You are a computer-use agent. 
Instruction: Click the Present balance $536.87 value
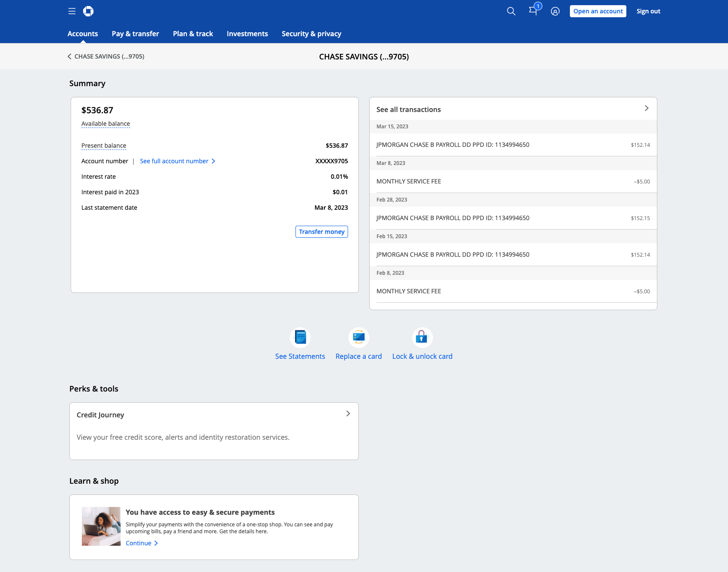point(336,146)
